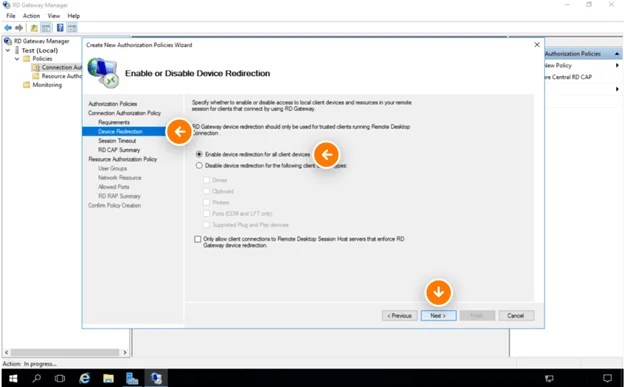Collapse the Policies tree node
624x387 pixels.
pos(17,59)
